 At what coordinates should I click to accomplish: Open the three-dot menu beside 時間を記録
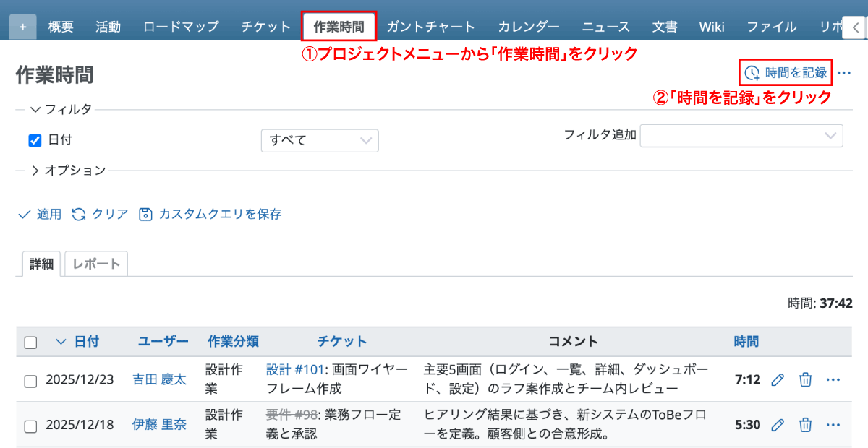tap(843, 73)
